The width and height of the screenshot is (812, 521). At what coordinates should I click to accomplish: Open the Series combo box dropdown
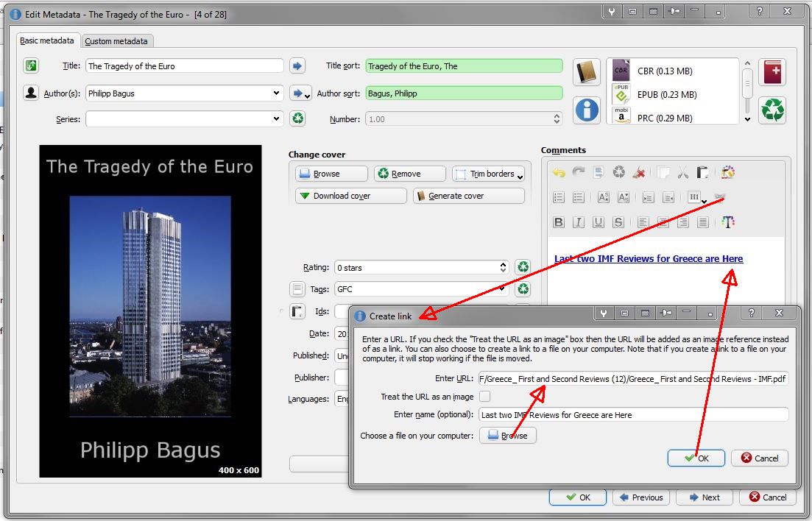[x=276, y=118]
